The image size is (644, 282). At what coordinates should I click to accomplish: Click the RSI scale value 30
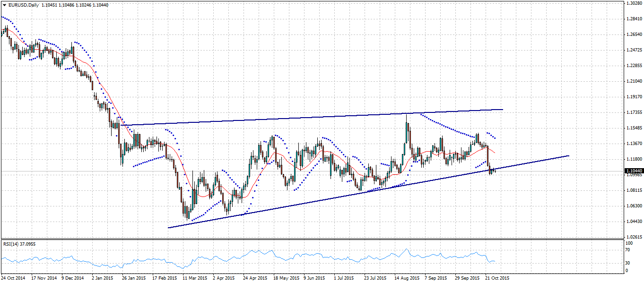tap(628, 263)
